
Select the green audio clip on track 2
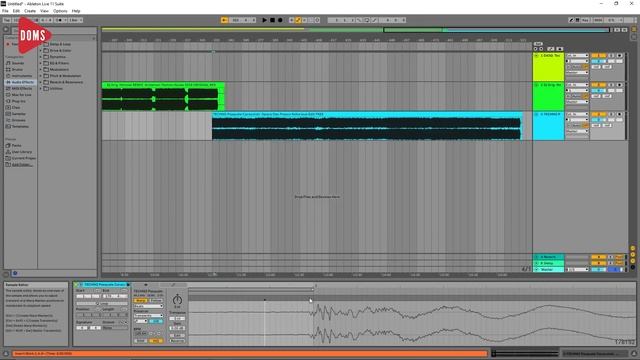pyautogui.click(x=163, y=96)
